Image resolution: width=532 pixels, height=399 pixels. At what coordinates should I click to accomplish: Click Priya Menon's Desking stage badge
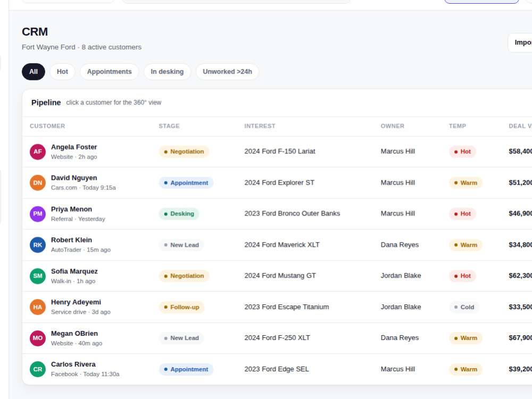tap(179, 214)
